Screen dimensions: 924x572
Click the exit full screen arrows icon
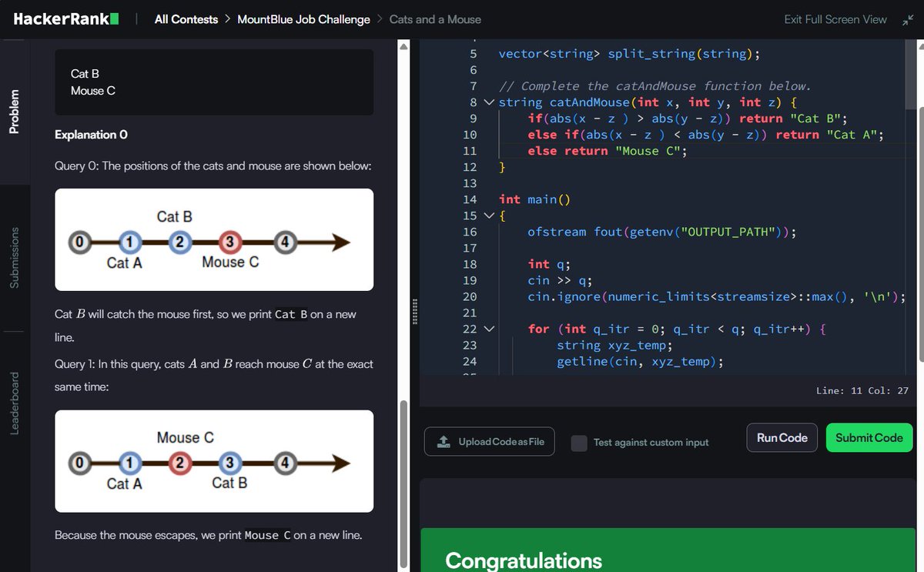(906, 19)
